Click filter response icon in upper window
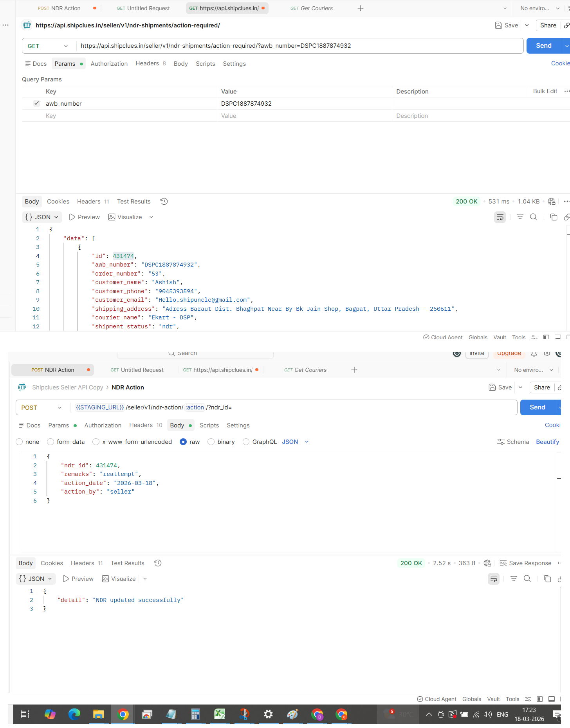The height and width of the screenshot is (728, 570). pyautogui.click(x=520, y=217)
